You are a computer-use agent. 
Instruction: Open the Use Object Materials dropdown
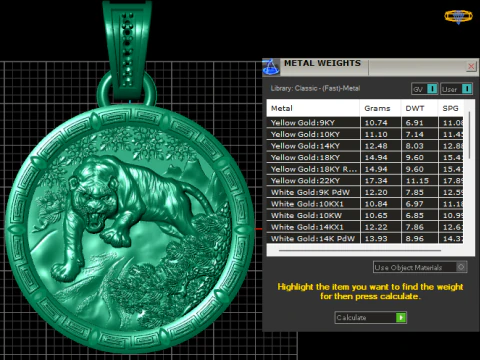coord(420,267)
